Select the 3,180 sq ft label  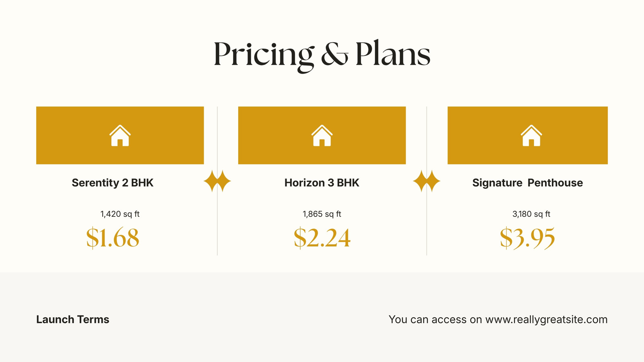[x=531, y=214]
